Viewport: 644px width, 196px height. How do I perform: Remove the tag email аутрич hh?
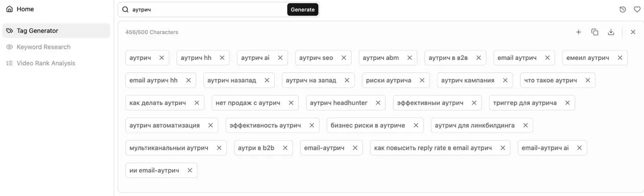188,80
